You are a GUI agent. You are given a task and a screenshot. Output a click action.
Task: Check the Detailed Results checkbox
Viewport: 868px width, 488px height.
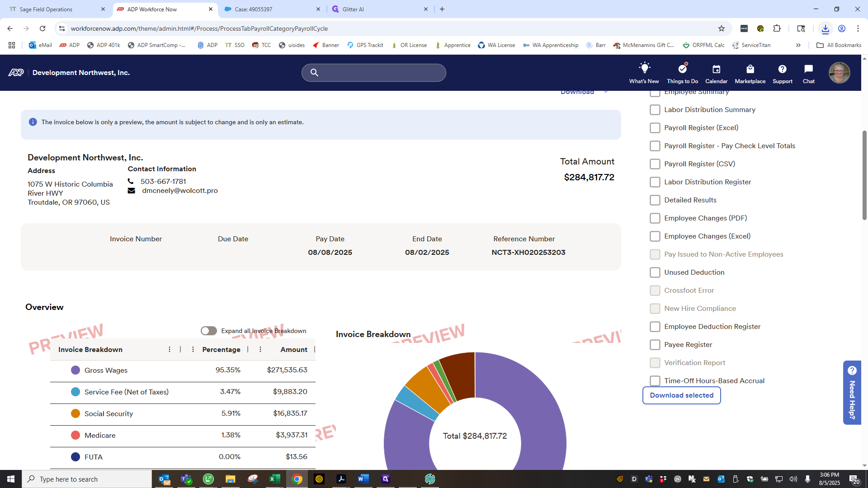click(655, 200)
